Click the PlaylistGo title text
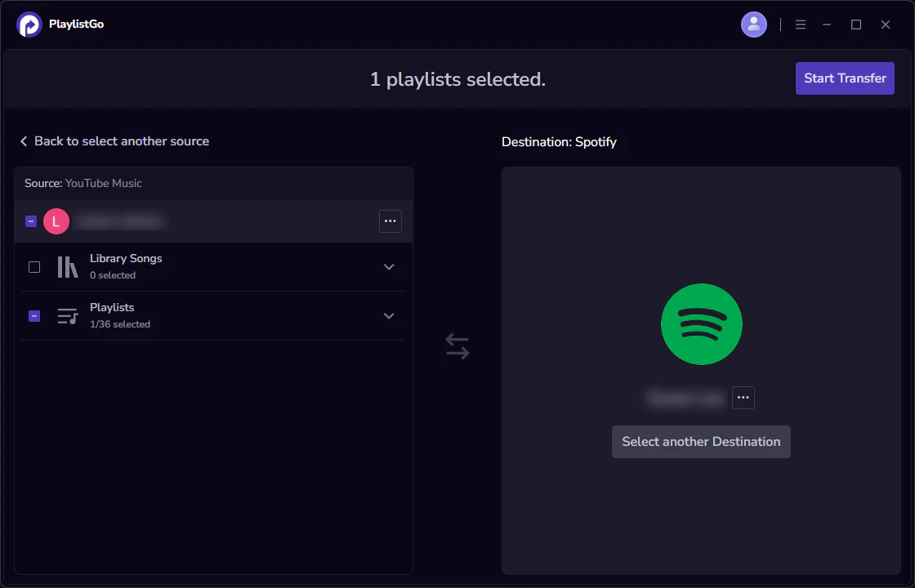 [77, 24]
